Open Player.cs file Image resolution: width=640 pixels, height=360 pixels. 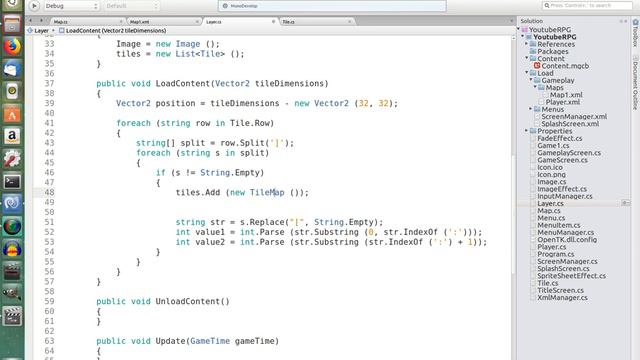point(551,247)
